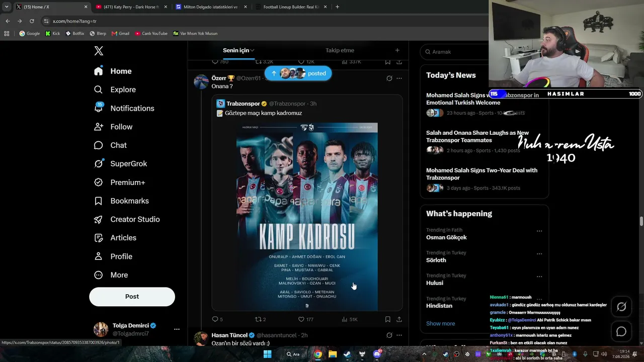
Task: Go to Home in the X sidebar
Action: (x=113, y=71)
